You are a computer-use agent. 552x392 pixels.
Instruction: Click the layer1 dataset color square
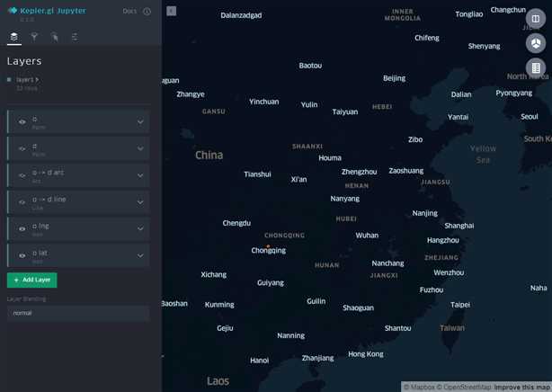[9, 80]
